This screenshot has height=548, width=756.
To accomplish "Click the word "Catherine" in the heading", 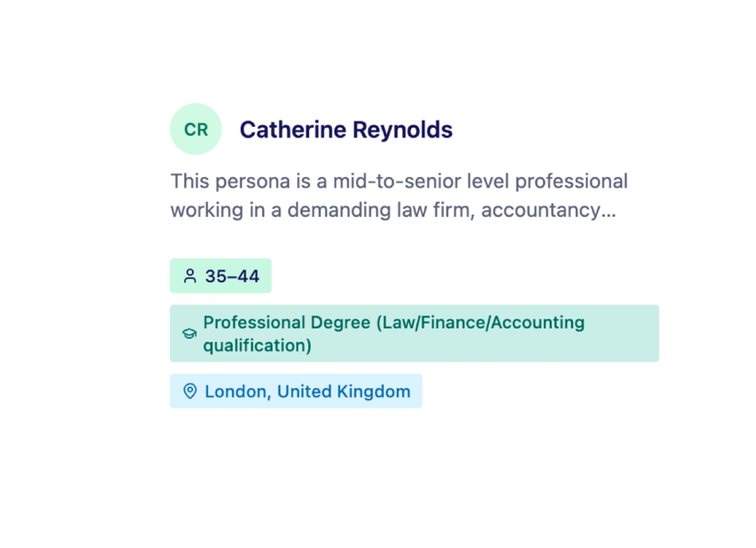I will pos(293,130).
